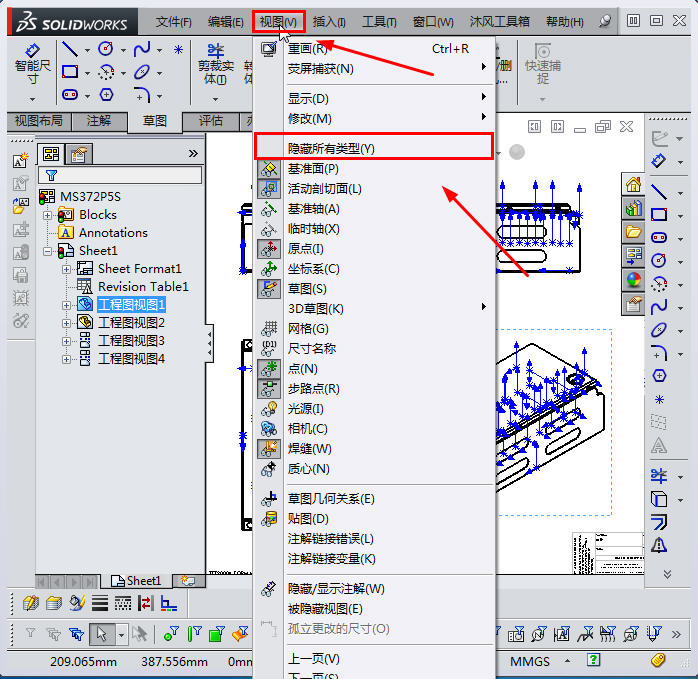
Task: Click the help question mark in status bar
Action: tap(594, 661)
